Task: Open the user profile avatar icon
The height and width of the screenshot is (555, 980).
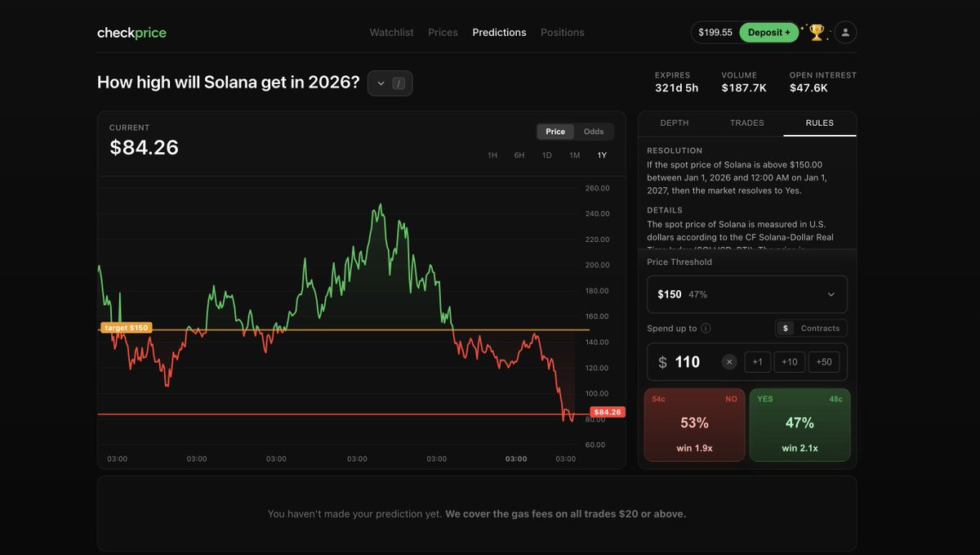Action: tap(845, 33)
